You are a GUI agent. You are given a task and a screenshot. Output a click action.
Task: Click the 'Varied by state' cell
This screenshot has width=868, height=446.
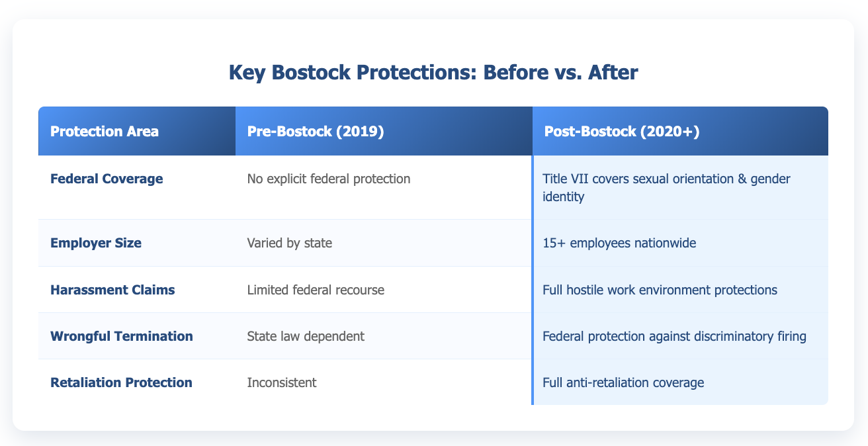(x=289, y=243)
